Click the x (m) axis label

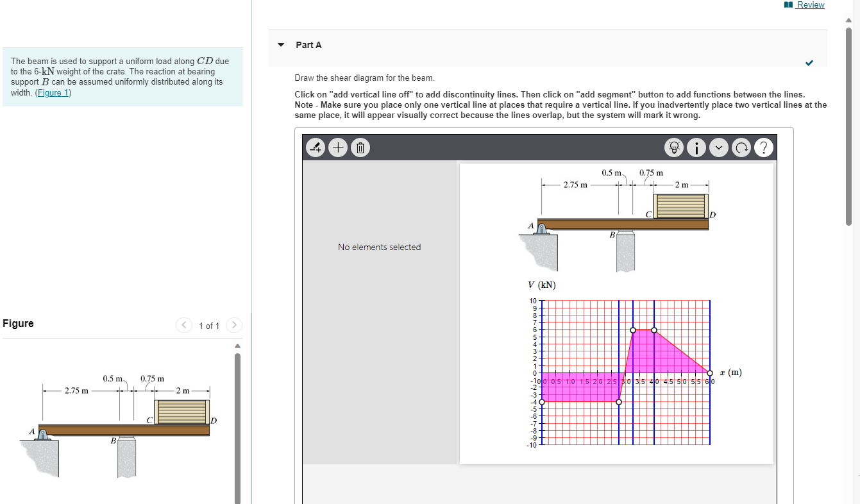730,373
